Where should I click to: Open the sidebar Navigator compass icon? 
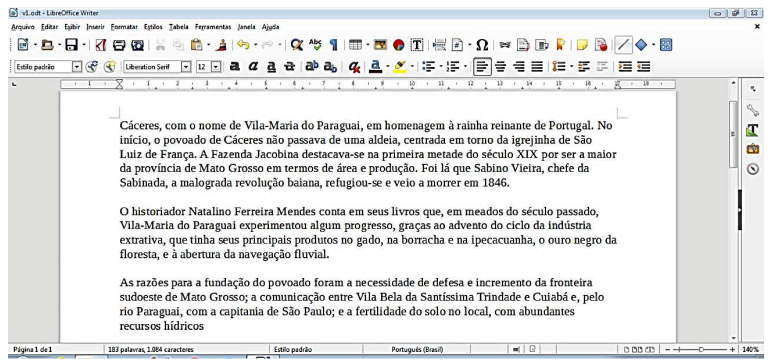pos(753,169)
